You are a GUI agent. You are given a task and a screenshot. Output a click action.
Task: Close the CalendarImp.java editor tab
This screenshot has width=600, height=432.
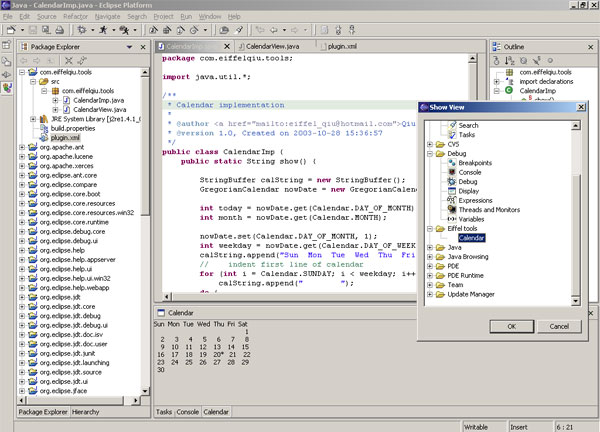point(227,46)
